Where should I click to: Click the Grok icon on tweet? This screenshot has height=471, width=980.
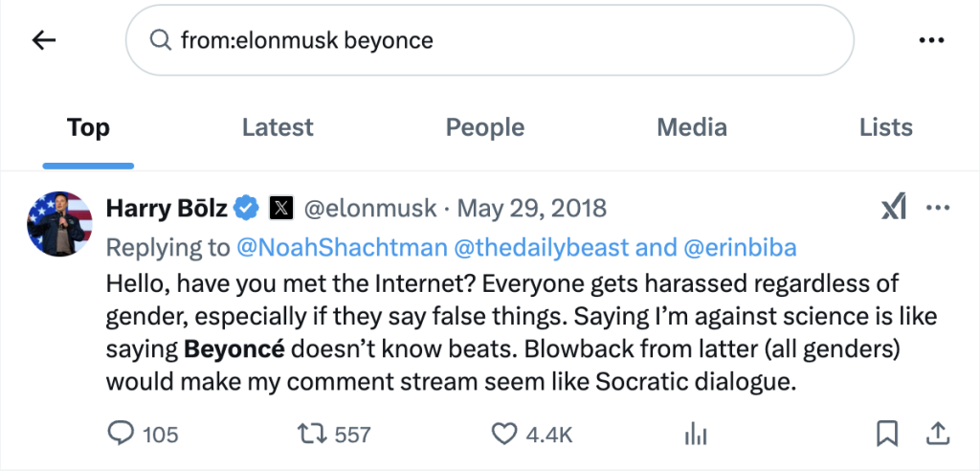click(x=893, y=208)
